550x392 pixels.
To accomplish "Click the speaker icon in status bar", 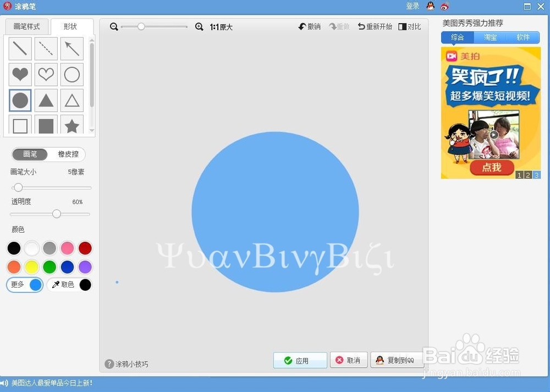I will click(4, 383).
